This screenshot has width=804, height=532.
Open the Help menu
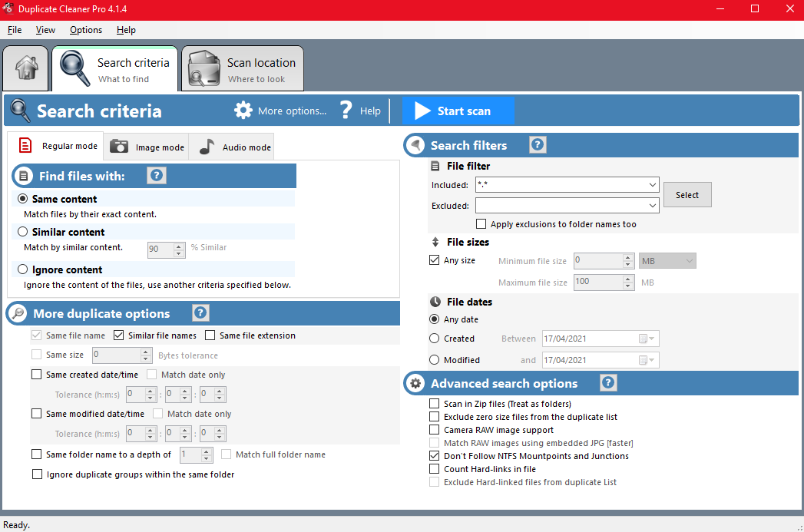click(126, 30)
